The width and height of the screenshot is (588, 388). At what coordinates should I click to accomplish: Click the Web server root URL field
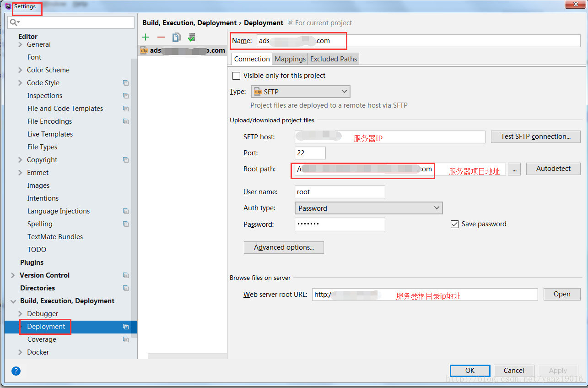(x=425, y=295)
